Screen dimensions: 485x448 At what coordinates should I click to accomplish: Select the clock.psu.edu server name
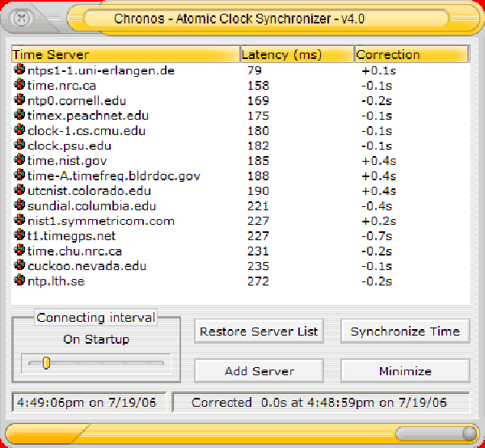(70, 146)
